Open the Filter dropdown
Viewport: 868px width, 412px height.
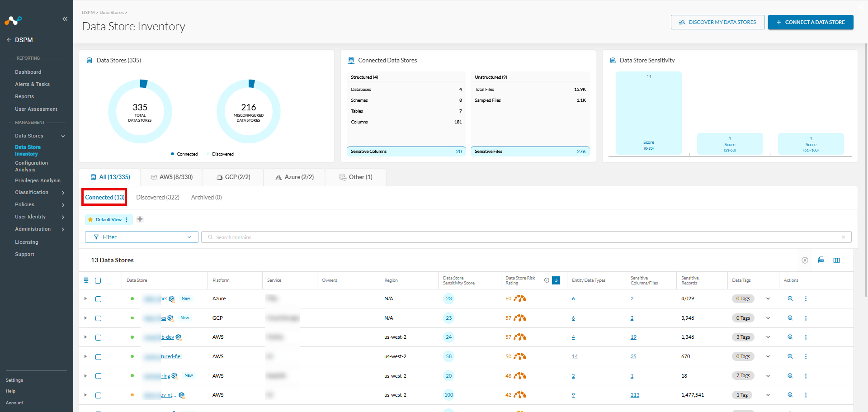(142, 237)
